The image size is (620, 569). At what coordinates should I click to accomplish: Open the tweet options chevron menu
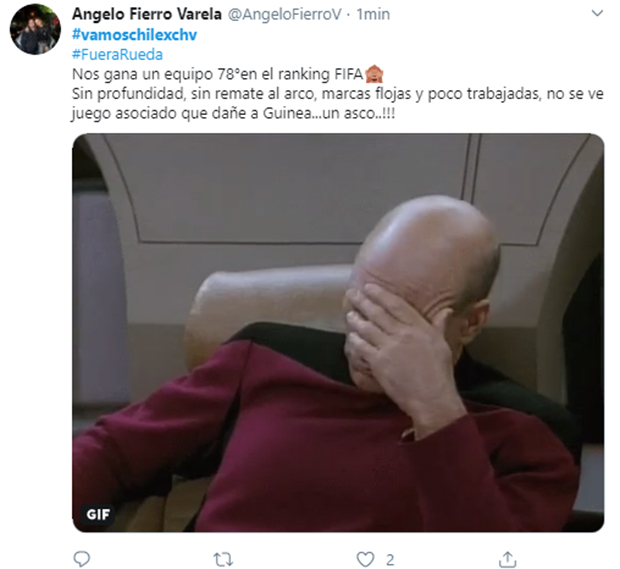tap(597, 13)
